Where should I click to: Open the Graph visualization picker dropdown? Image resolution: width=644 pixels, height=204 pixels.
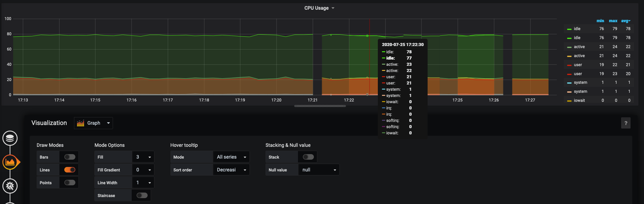coord(93,123)
